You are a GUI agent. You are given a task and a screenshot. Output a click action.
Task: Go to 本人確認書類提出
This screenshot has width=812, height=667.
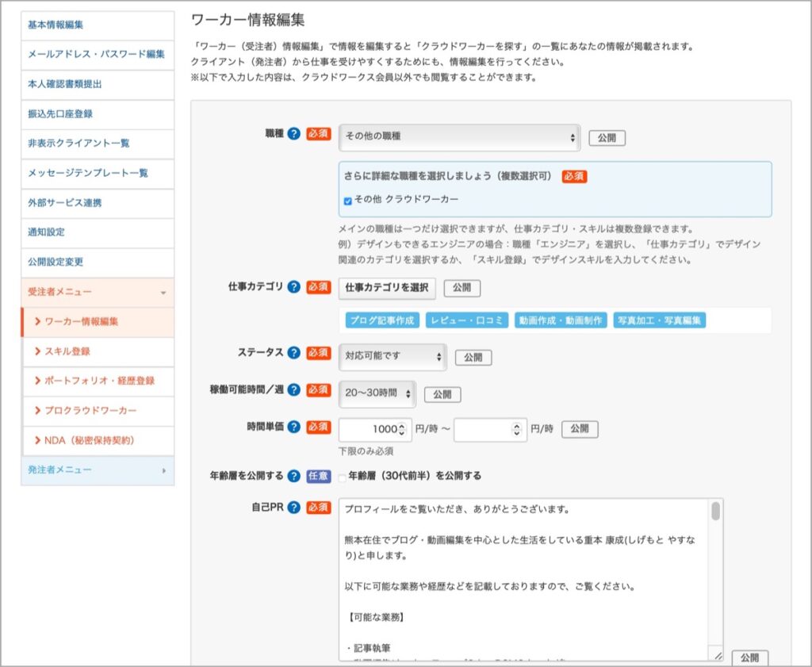(98, 84)
